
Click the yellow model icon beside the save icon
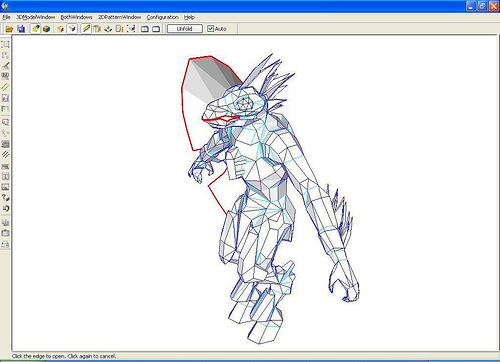coord(36,29)
